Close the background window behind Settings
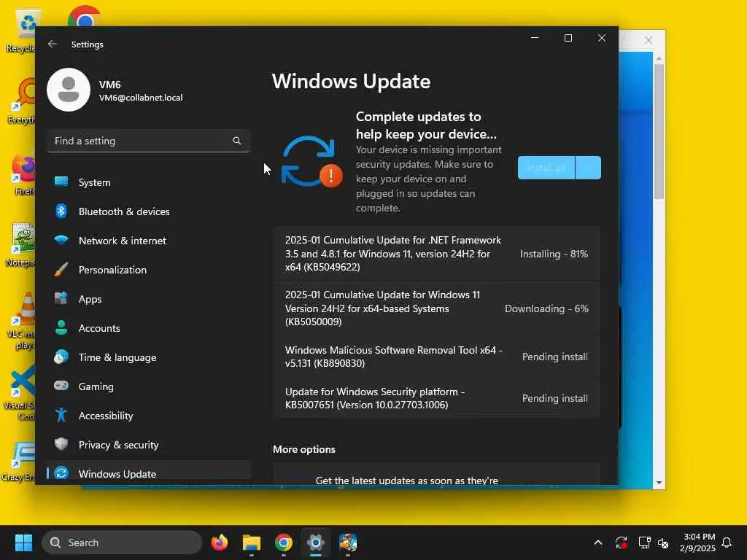The height and width of the screenshot is (560, 747). [649, 40]
